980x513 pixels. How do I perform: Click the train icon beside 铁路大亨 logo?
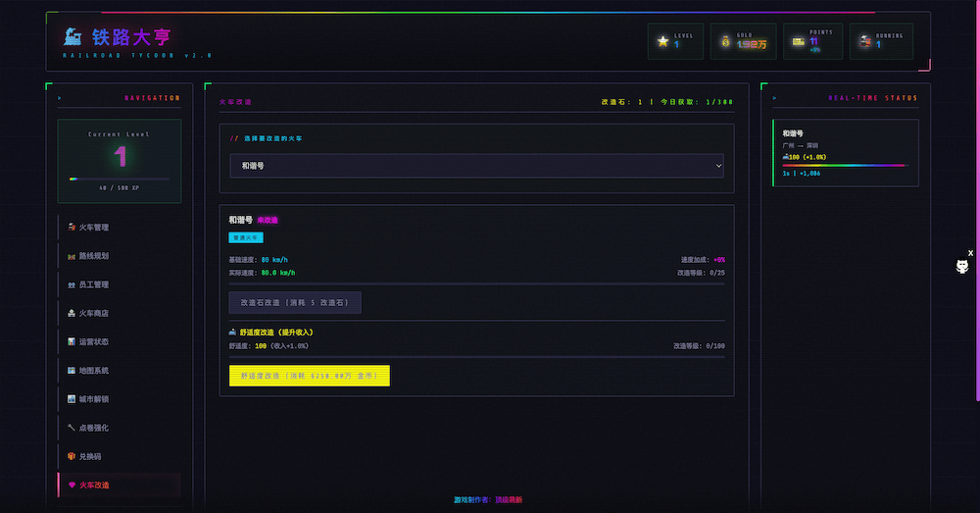(x=73, y=37)
